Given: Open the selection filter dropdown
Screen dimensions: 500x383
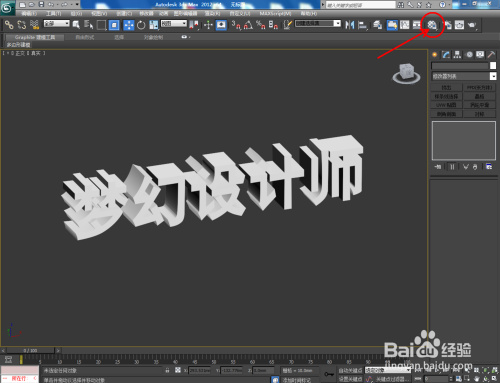Looking at the screenshot, I should click(x=57, y=23).
